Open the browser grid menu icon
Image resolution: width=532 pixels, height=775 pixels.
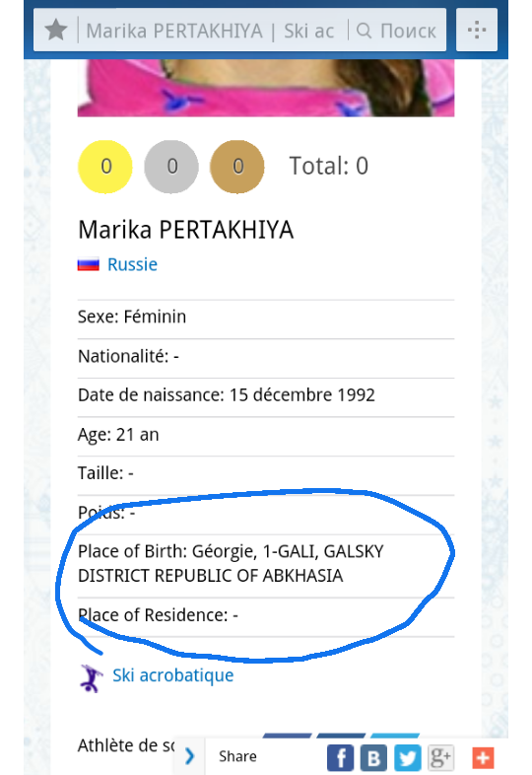coord(477,31)
